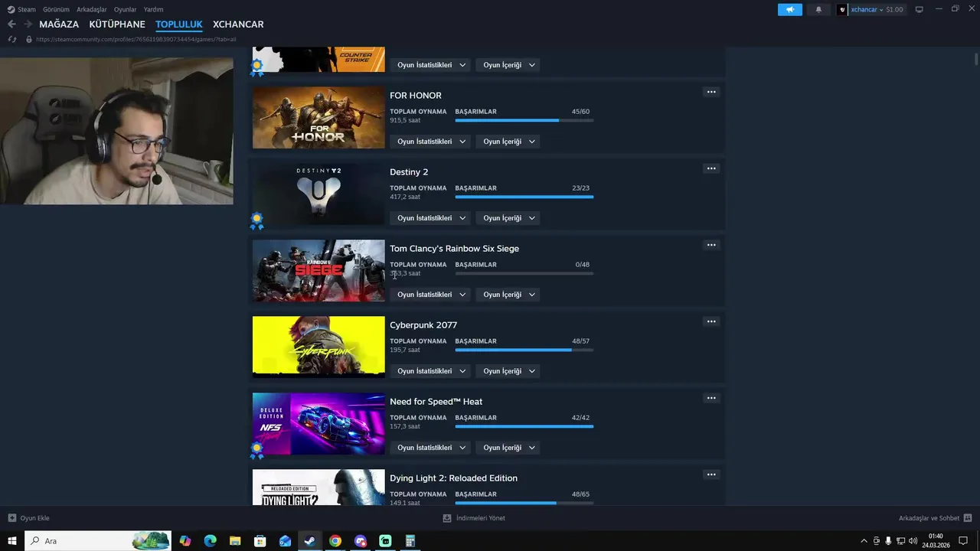Reload the page with refresh icon
The width and height of the screenshot is (980, 551).
point(11,39)
